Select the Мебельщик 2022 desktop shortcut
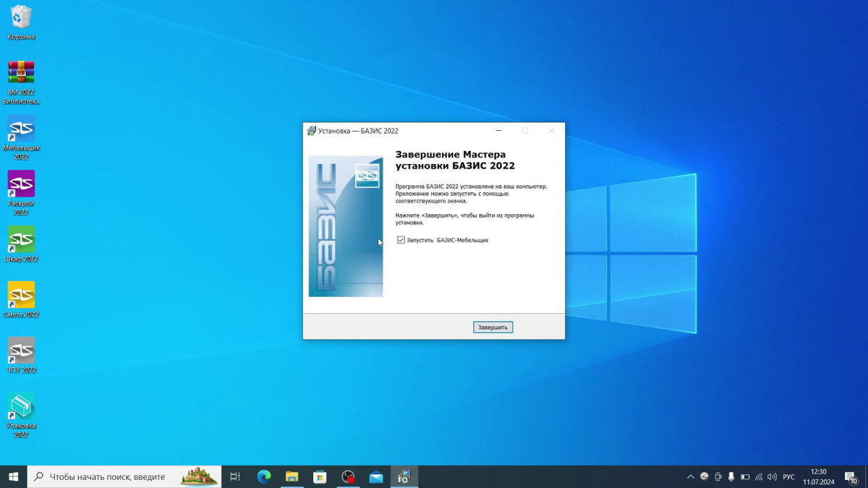Screen dimensions: 868x488 pyautogui.click(x=21, y=137)
